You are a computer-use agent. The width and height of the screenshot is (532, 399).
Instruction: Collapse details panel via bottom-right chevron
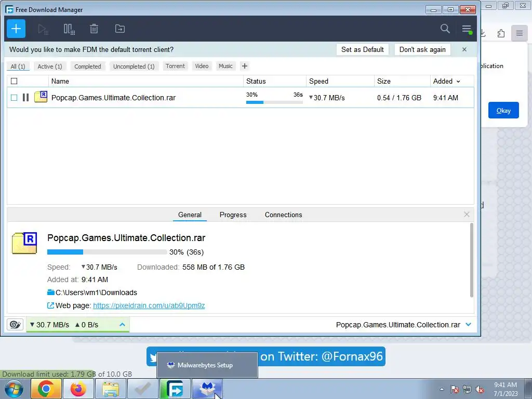pyautogui.click(x=469, y=325)
